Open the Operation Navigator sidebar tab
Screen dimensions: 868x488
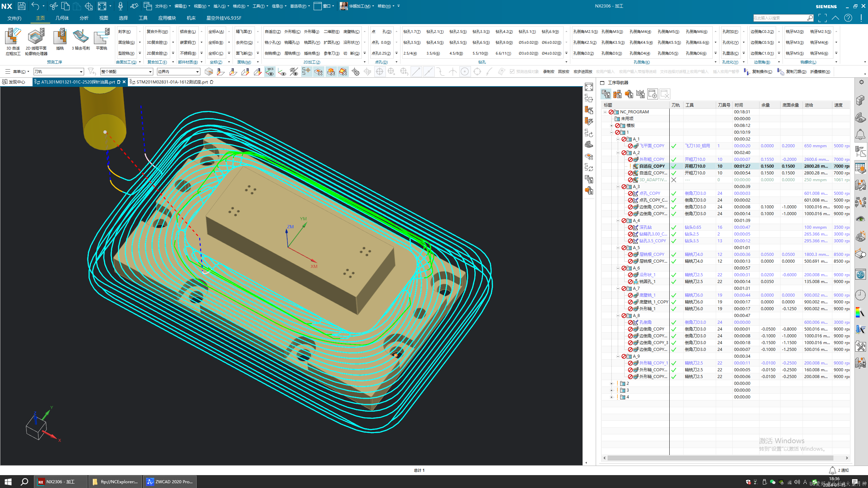(861, 151)
